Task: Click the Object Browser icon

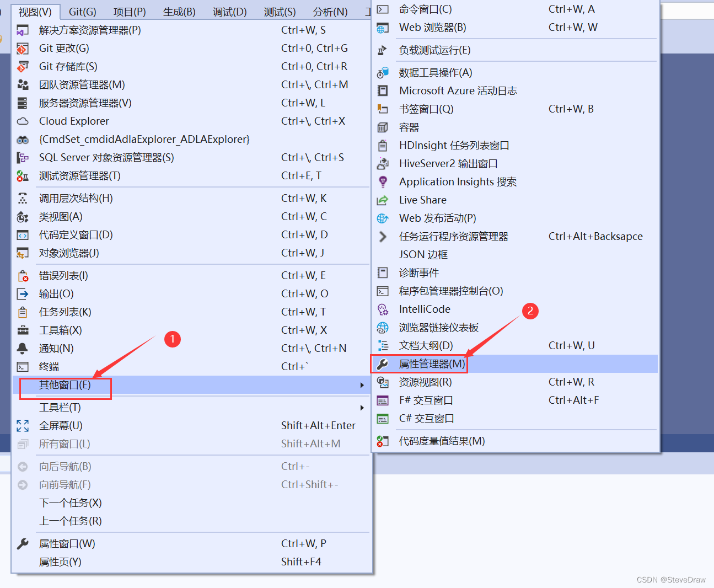Action: [23, 253]
